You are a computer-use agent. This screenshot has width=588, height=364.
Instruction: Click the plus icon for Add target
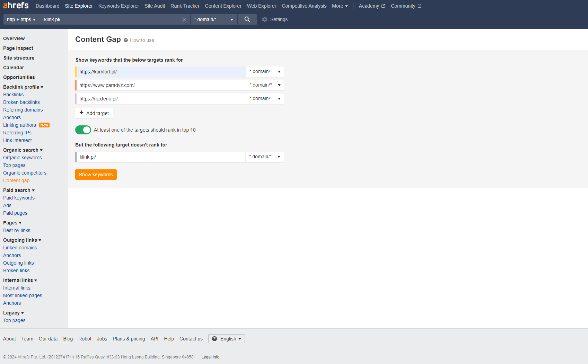[x=81, y=113]
